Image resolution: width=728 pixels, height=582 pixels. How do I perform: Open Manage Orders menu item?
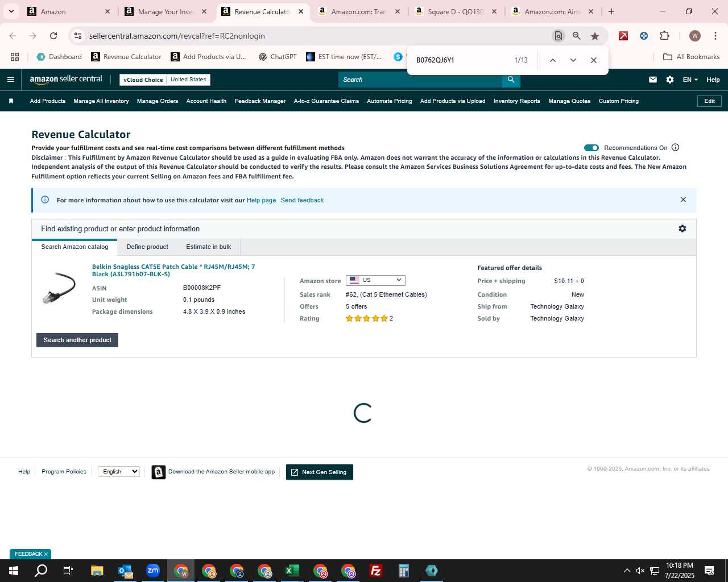pyautogui.click(x=158, y=101)
